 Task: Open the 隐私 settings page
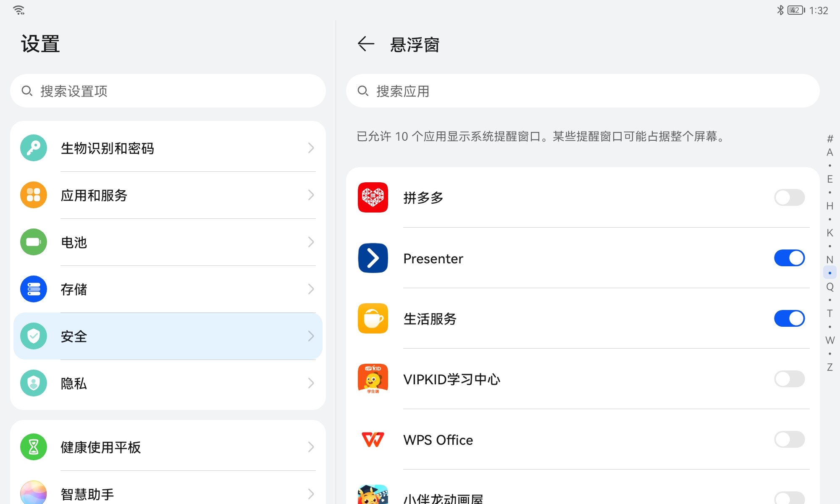(168, 383)
